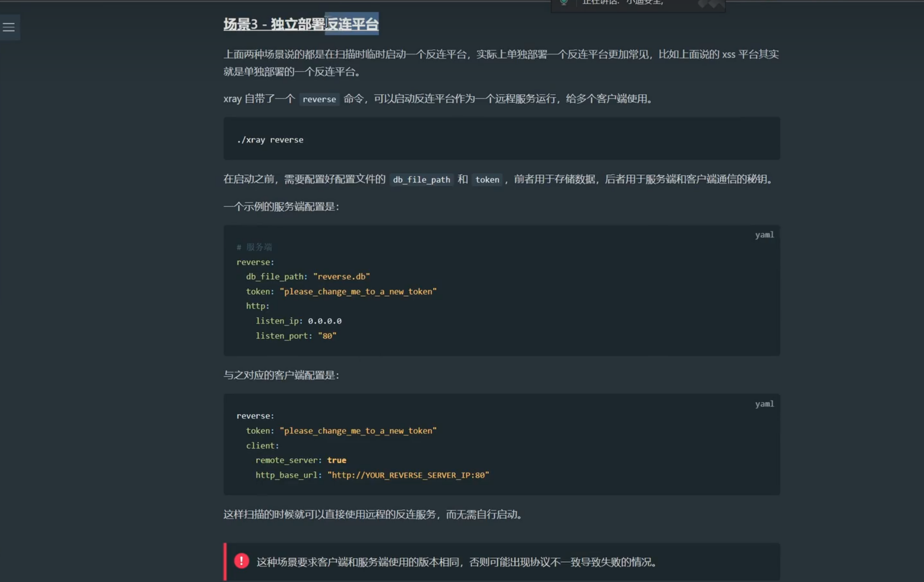Click the '# 服务端' comment line
The height and width of the screenshot is (582, 924).
coord(254,247)
